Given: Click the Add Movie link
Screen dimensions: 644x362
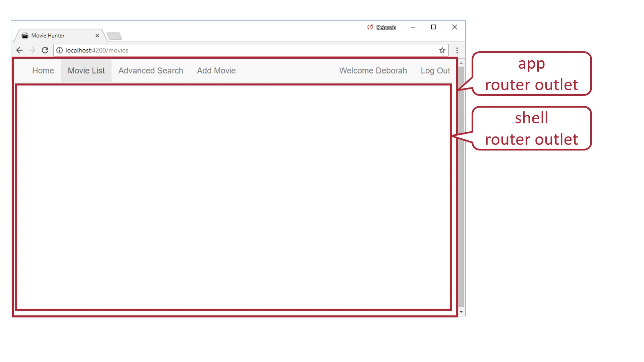Looking at the screenshot, I should pos(216,71).
